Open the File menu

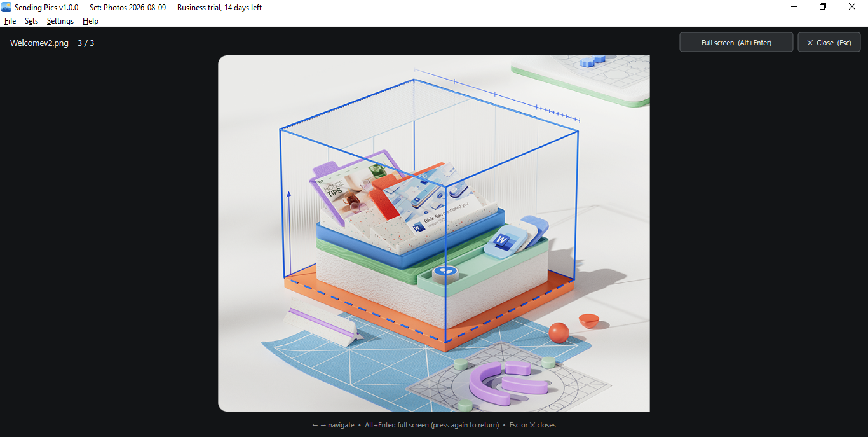coord(10,21)
